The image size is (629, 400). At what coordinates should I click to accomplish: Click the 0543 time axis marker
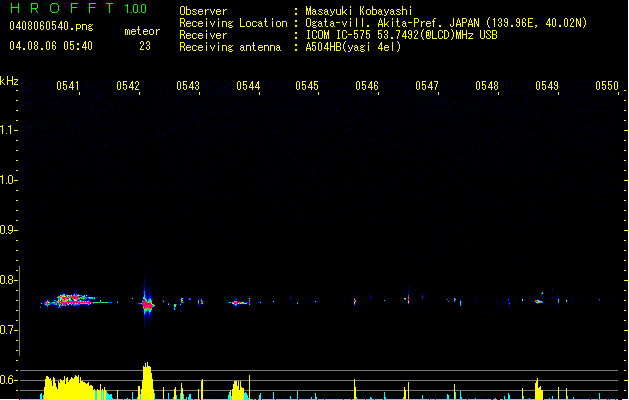click(x=188, y=86)
